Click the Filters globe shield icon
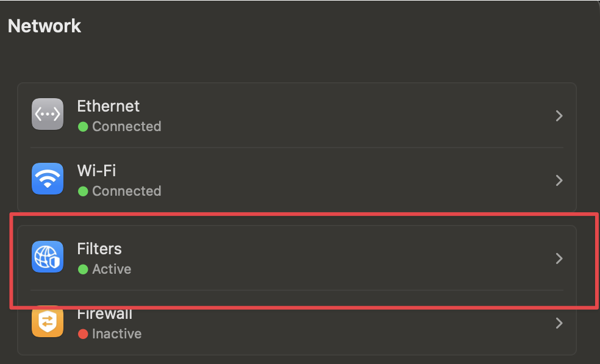 pyautogui.click(x=48, y=257)
